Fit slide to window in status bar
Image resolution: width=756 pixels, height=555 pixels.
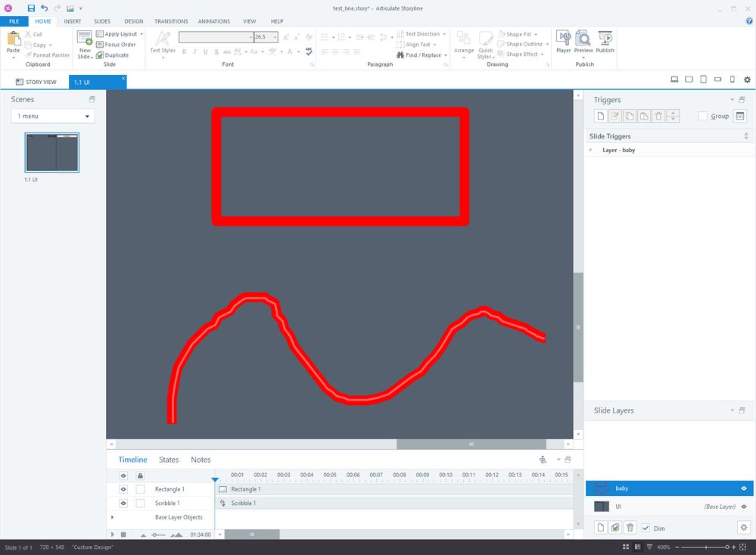(743, 547)
